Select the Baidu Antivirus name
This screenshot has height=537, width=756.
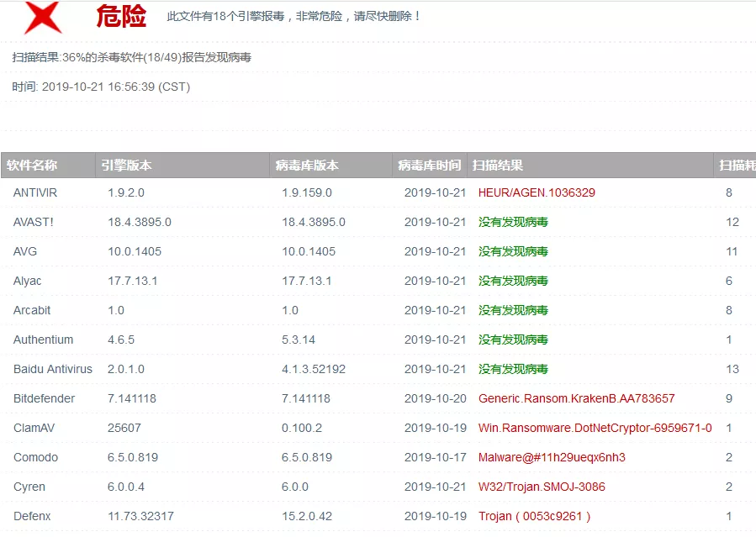point(52,369)
